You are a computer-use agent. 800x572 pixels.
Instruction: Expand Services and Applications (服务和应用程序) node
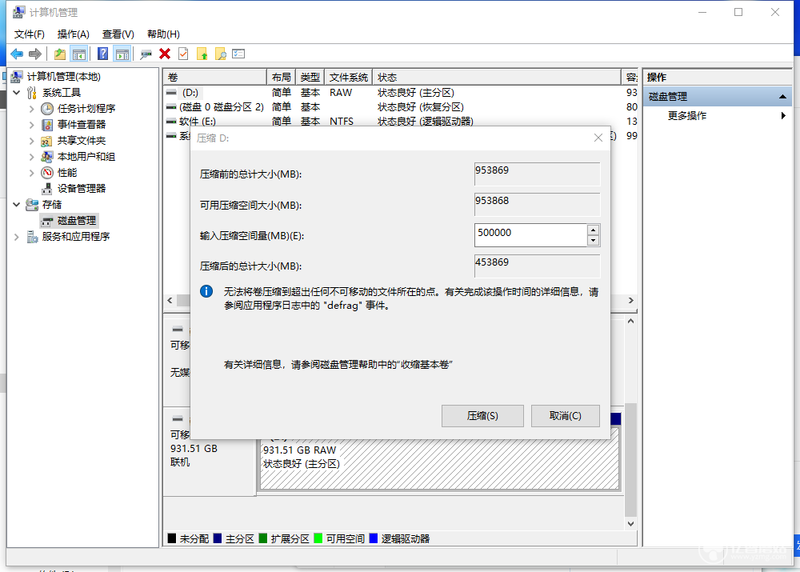pos(16,237)
